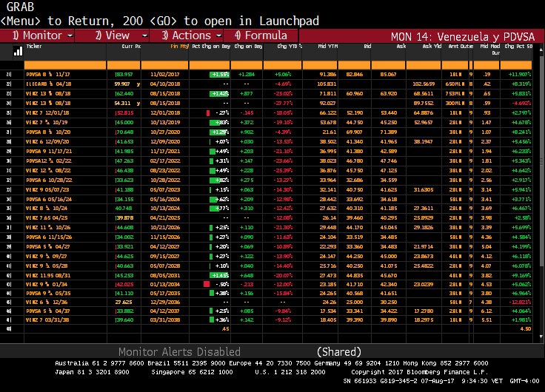The width and height of the screenshot is (545, 392).
Task: Expand the View dropdown arrow
Action: click(145, 36)
